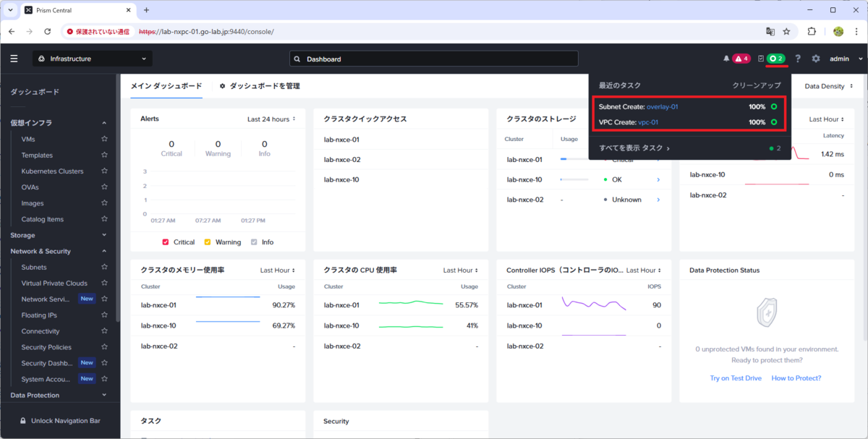The image size is (868, 439).
Task: Open the vpc-01 task link
Action: point(648,122)
